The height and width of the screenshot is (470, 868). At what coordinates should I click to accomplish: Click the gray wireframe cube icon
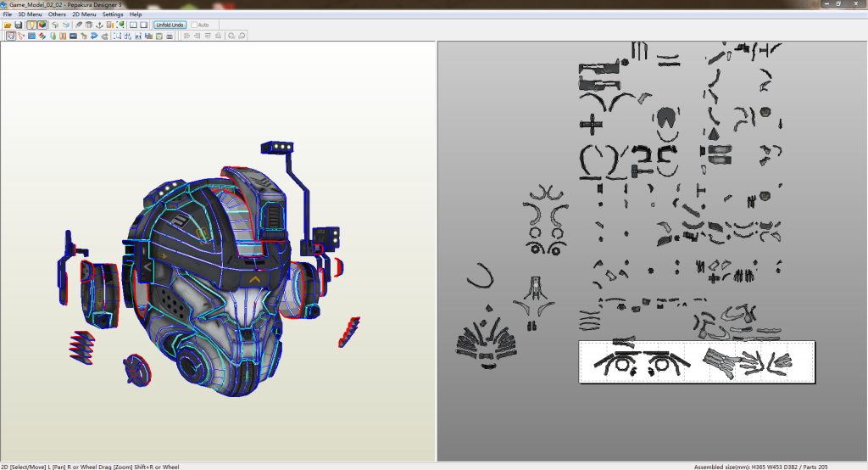point(55,25)
